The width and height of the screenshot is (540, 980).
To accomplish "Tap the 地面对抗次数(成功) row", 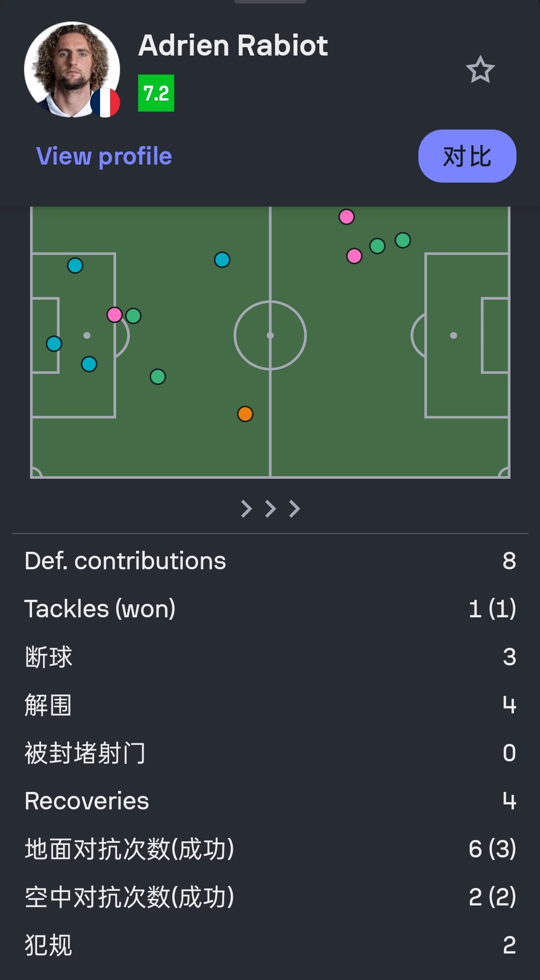I will (x=270, y=849).
